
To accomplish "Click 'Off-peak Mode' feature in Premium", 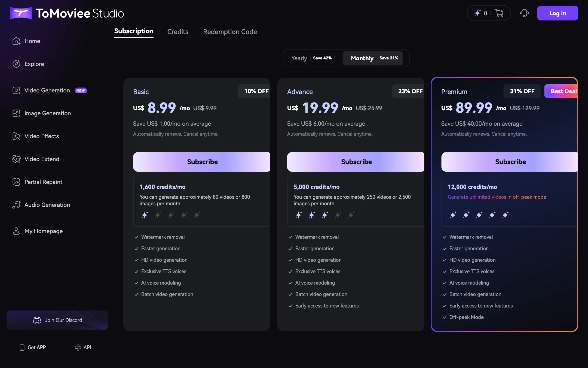I will (x=466, y=317).
